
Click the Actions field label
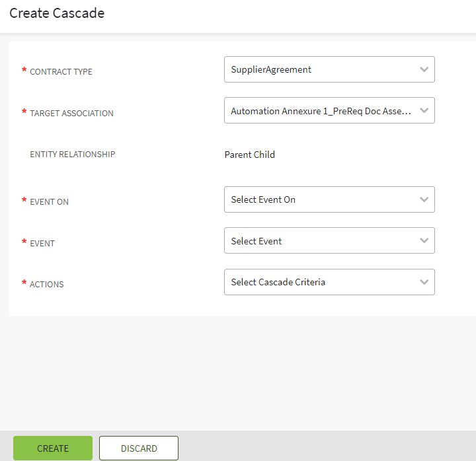[46, 284]
